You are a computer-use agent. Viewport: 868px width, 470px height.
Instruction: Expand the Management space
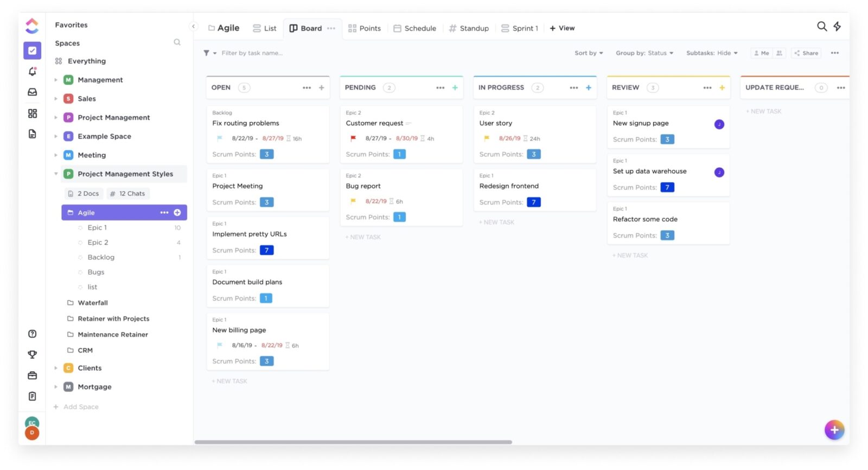56,80
